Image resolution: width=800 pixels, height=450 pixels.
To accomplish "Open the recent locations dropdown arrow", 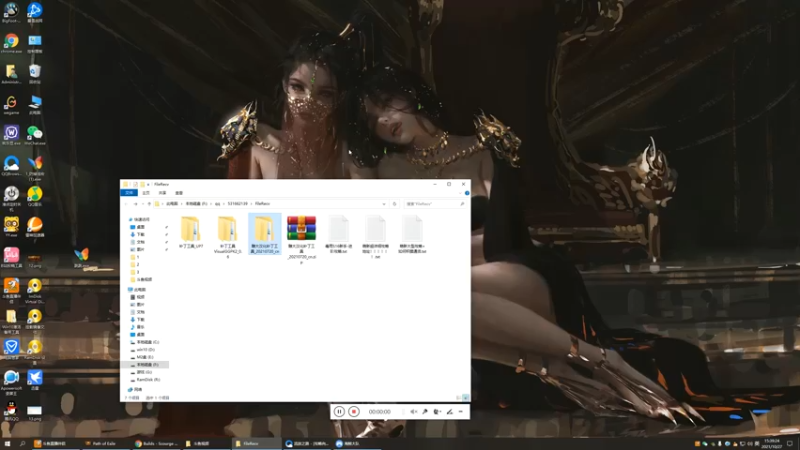I will pyautogui.click(x=142, y=204).
